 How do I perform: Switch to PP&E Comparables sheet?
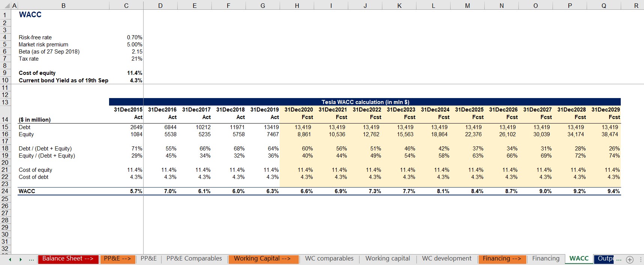pyautogui.click(x=194, y=259)
